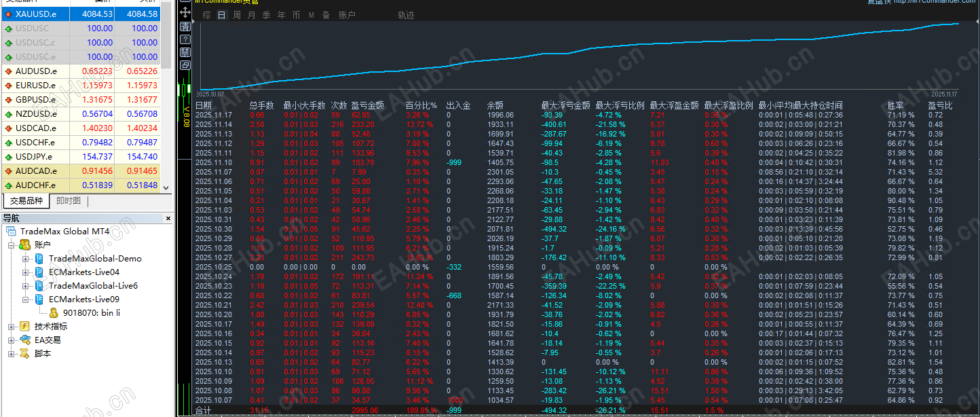Click the XAUUSD.e symbol icon in Market Watch

[x=7, y=14]
